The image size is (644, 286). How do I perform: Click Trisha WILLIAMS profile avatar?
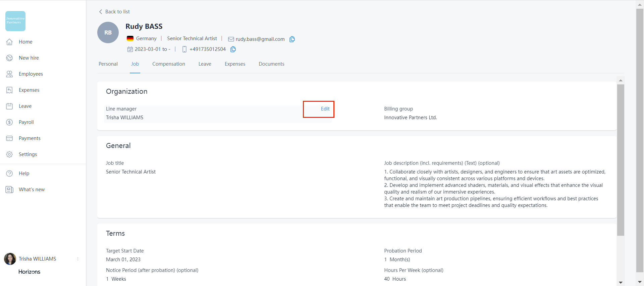[10, 259]
